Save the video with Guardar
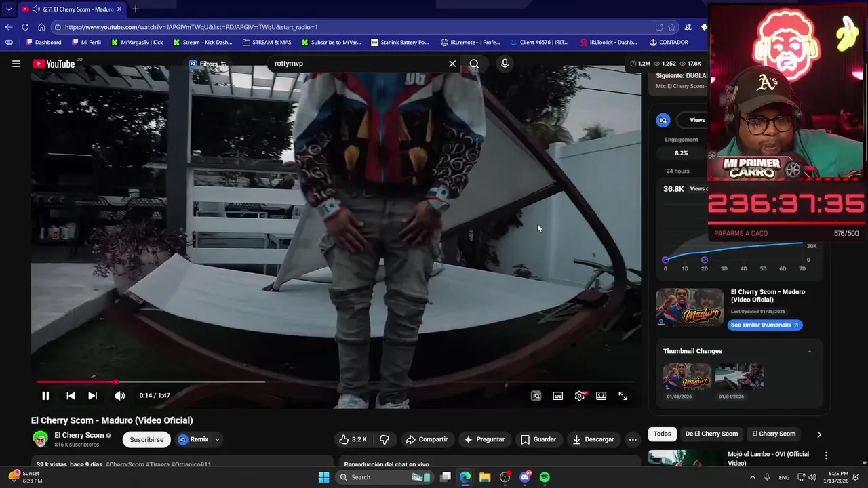Image resolution: width=868 pixels, height=488 pixels. (x=538, y=439)
